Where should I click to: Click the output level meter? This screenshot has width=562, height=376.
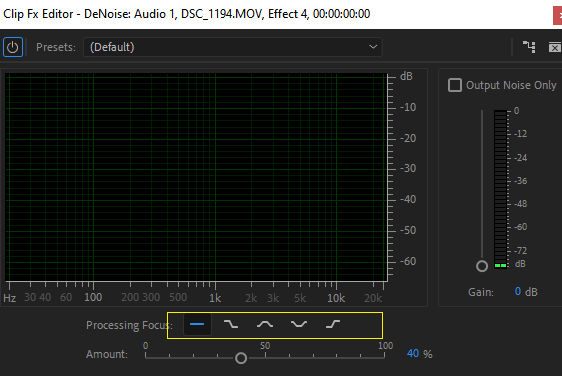[x=500, y=189]
